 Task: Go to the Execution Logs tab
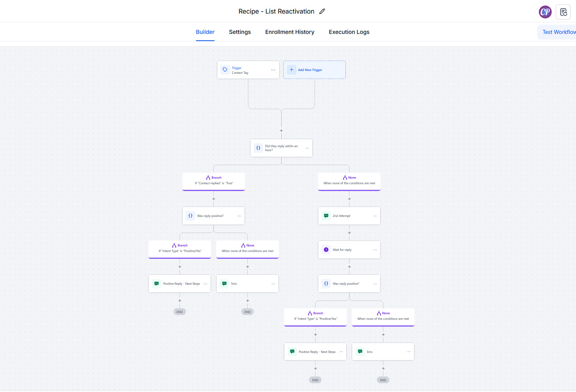coord(349,32)
